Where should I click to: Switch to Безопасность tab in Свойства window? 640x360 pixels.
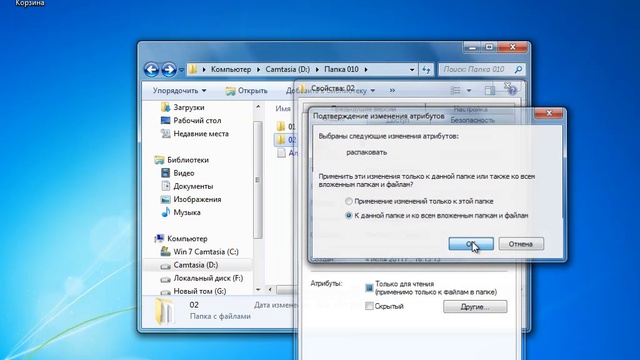(473, 120)
